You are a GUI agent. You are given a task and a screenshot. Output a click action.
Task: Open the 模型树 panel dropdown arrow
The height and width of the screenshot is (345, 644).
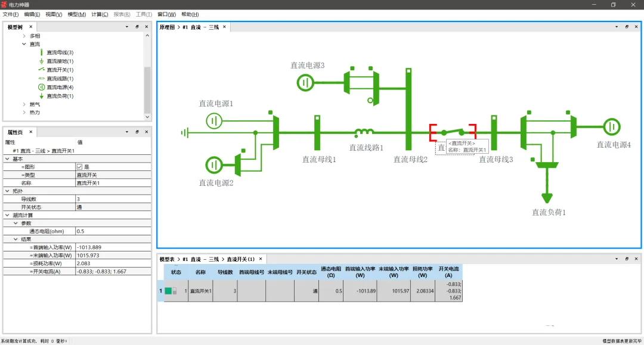126,27
